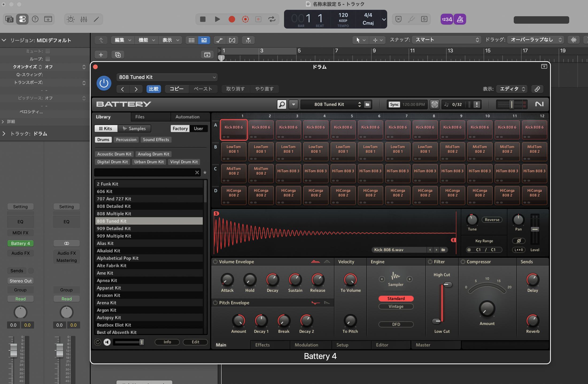This screenshot has height=384, width=588.
Task: Toggle count-in 1234 button
Action: point(447,19)
